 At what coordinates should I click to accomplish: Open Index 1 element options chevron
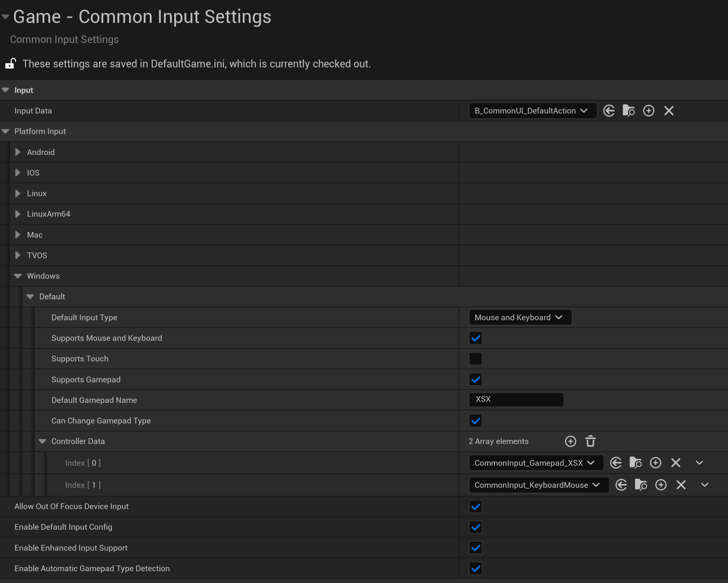tap(705, 485)
